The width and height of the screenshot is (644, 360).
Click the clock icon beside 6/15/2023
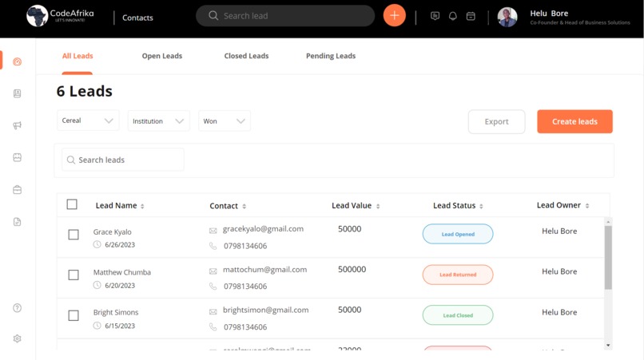point(97,326)
